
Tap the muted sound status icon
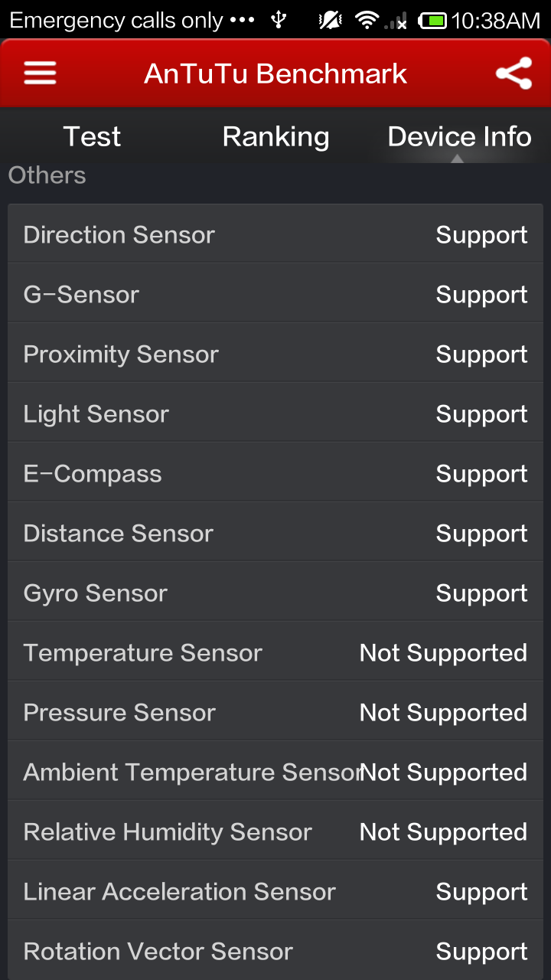click(x=330, y=20)
